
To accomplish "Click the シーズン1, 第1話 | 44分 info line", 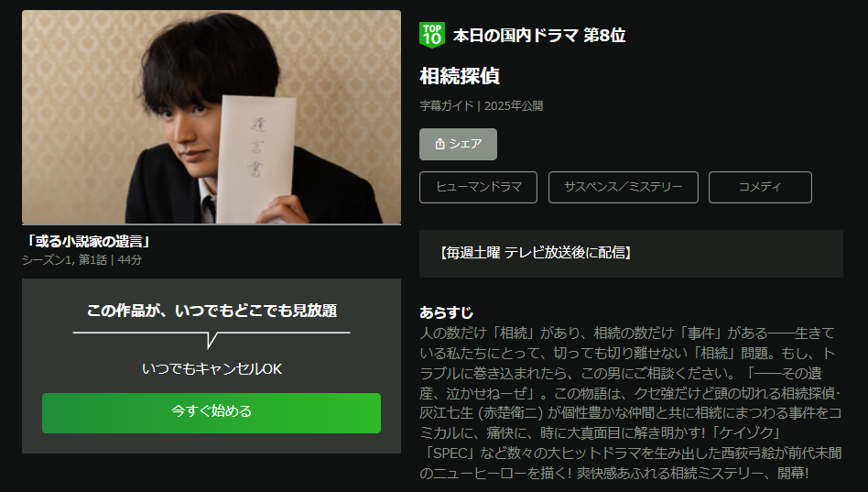I will pyautogui.click(x=81, y=260).
